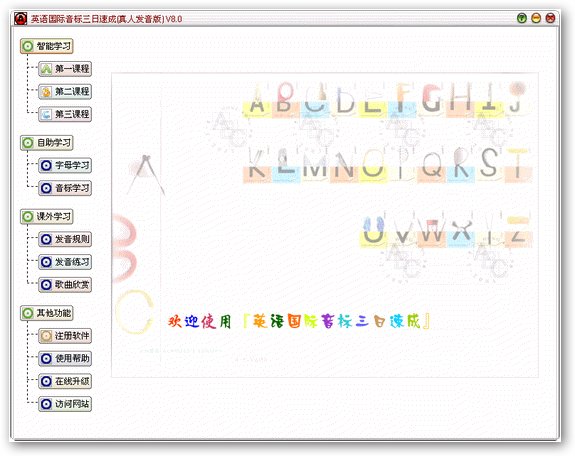Click the letter A icon of 第一课程
575x456 pixels.
[46, 69]
